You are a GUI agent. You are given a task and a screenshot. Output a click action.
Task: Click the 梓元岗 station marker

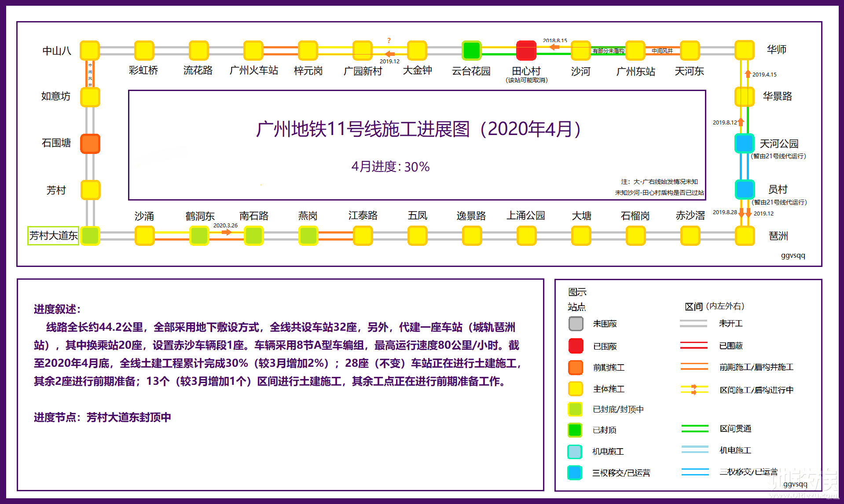click(308, 51)
